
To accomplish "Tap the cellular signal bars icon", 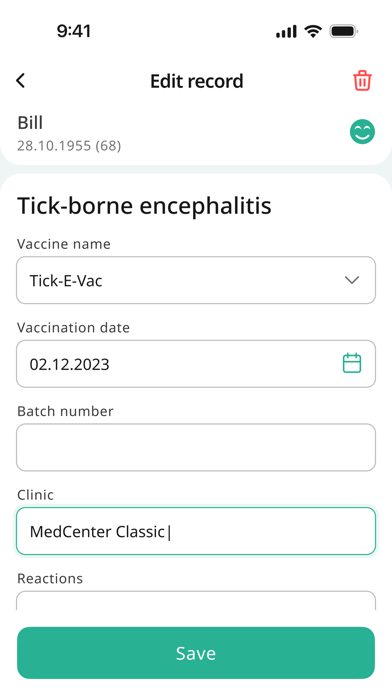I will pos(286,32).
